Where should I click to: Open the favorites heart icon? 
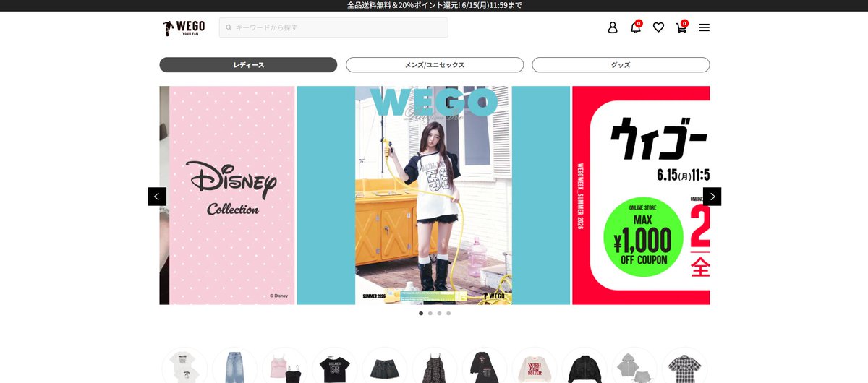click(658, 27)
